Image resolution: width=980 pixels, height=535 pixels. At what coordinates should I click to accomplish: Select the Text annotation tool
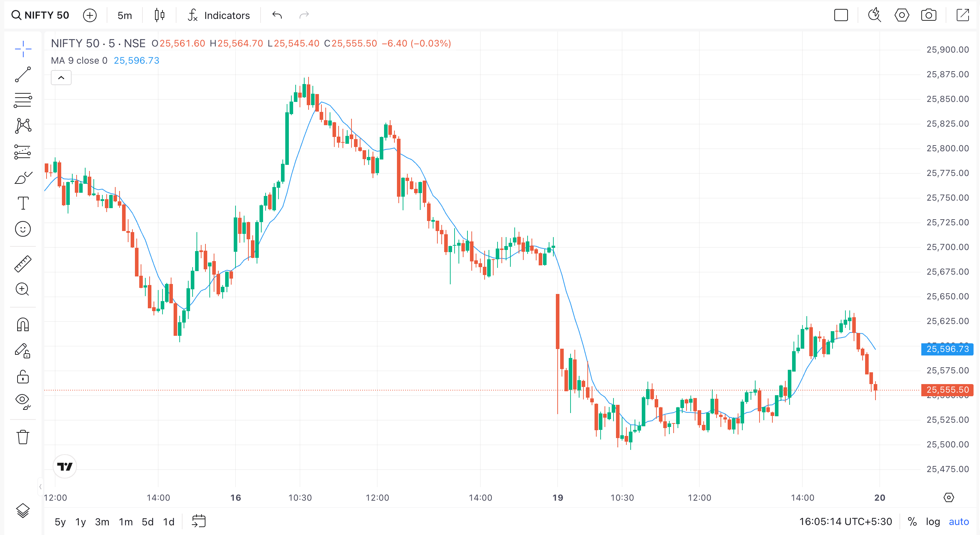point(23,203)
